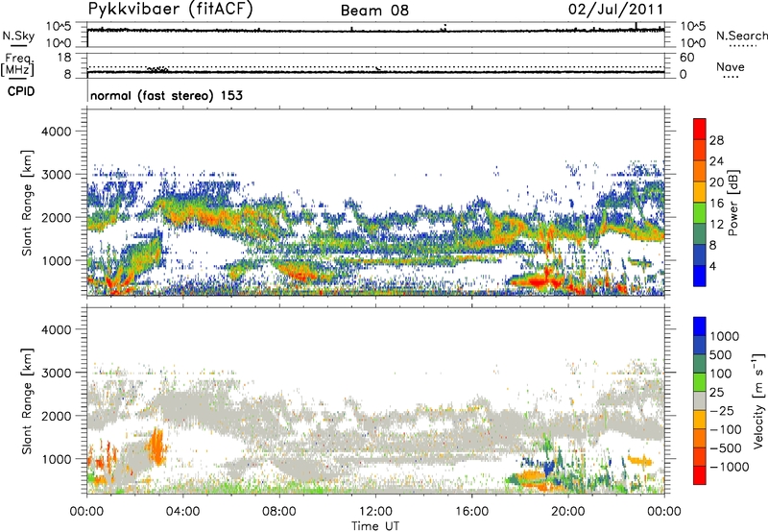The width and height of the screenshot is (768, 532).
Task: Click the dotted N.Search legend line sample
Action: pos(742,46)
